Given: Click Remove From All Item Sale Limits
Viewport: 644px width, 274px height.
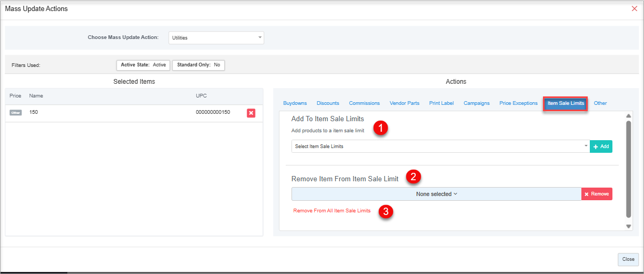Looking at the screenshot, I should tap(331, 211).
